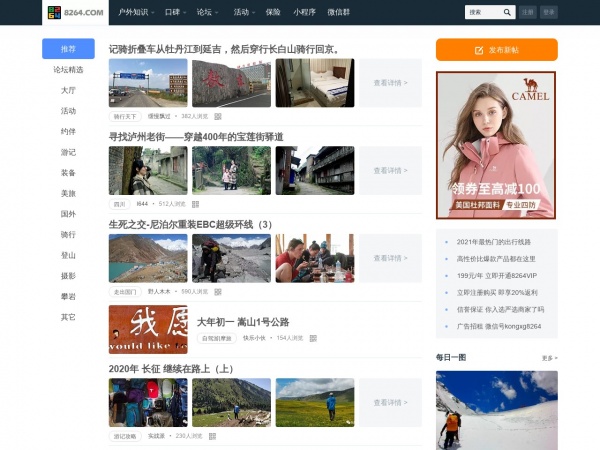Click 查看详情 for the 2020年 长征 post
Screen dimensions: 600x450
click(x=390, y=403)
